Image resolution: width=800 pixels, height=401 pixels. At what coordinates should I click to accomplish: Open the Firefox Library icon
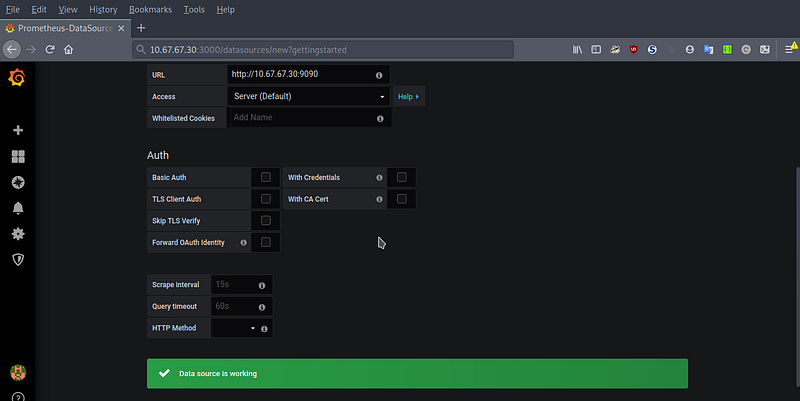point(577,49)
